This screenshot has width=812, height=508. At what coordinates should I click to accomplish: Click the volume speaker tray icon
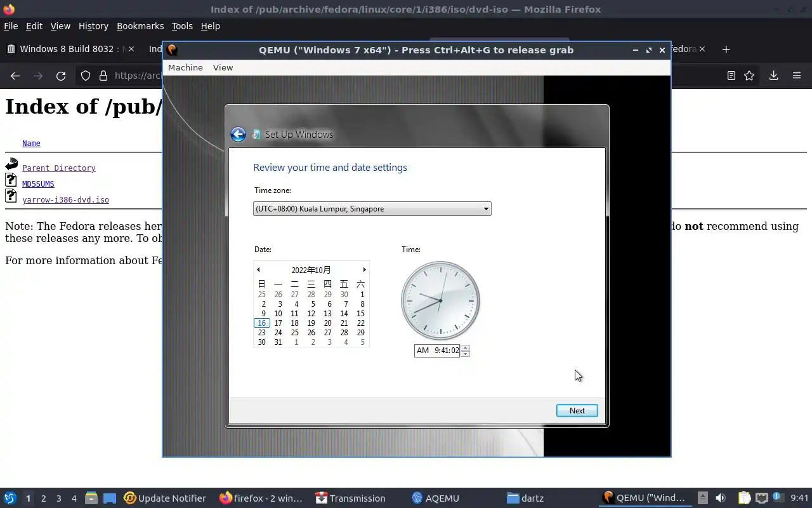point(720,498)
